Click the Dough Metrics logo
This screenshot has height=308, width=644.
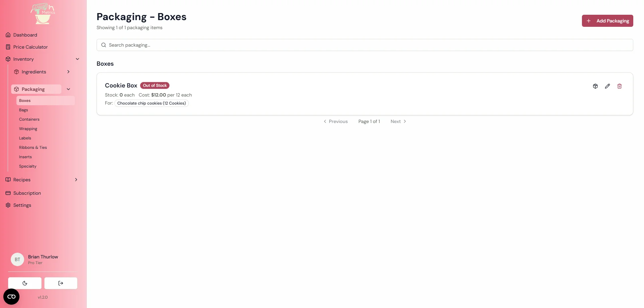(43, 14)
